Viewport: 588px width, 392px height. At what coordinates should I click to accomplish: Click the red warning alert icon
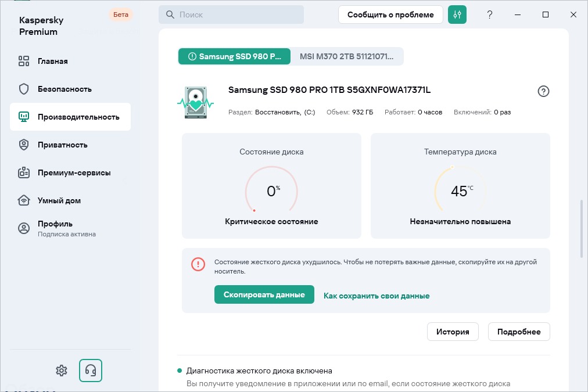(x=198, y=264)
